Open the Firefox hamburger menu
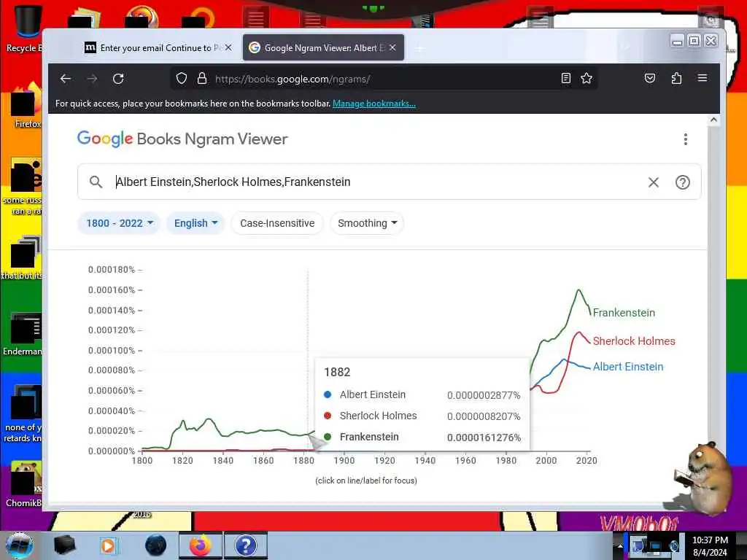Viewport: 747px width, 560px height. (x=703, y=78)
